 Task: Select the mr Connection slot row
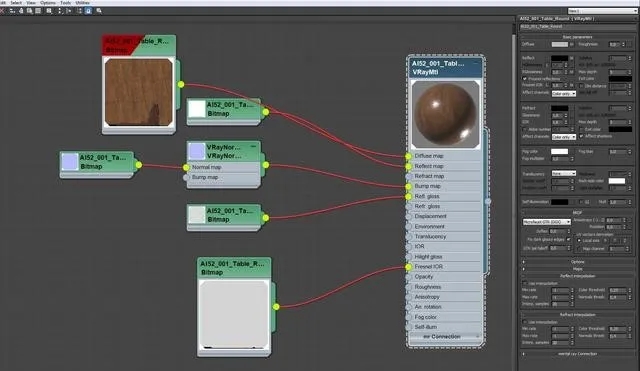click(445, 337)
